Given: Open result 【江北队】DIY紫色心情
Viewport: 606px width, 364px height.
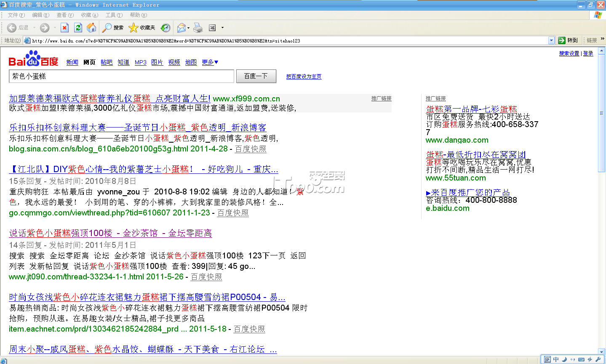Looking at the screenshot, I should [144, 169].
